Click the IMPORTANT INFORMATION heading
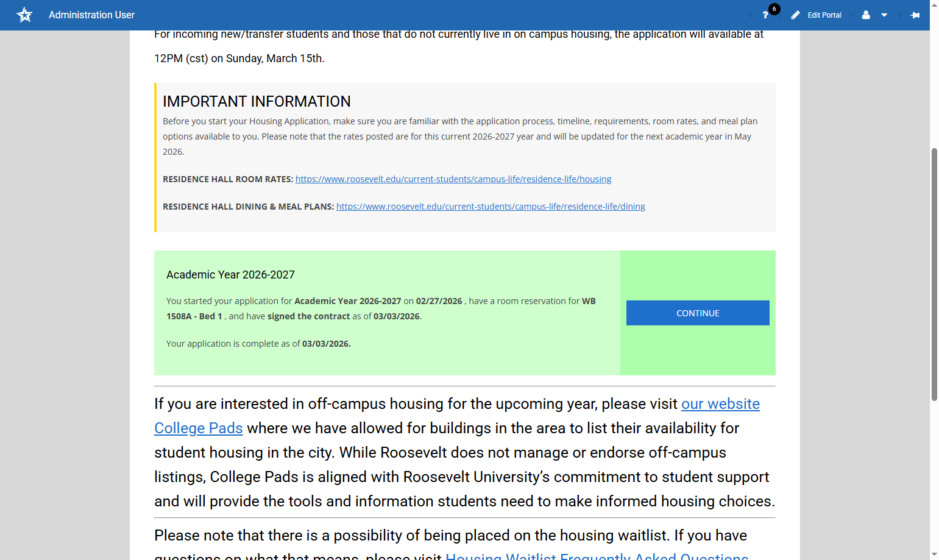Viewport: 939px width, 560px height. point(257,101)
